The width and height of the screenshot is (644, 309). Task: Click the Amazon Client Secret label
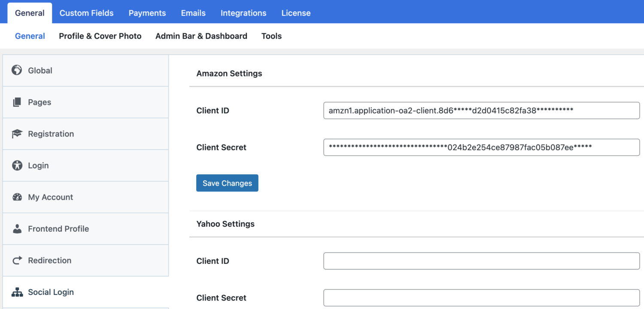(x=222, y=147)
